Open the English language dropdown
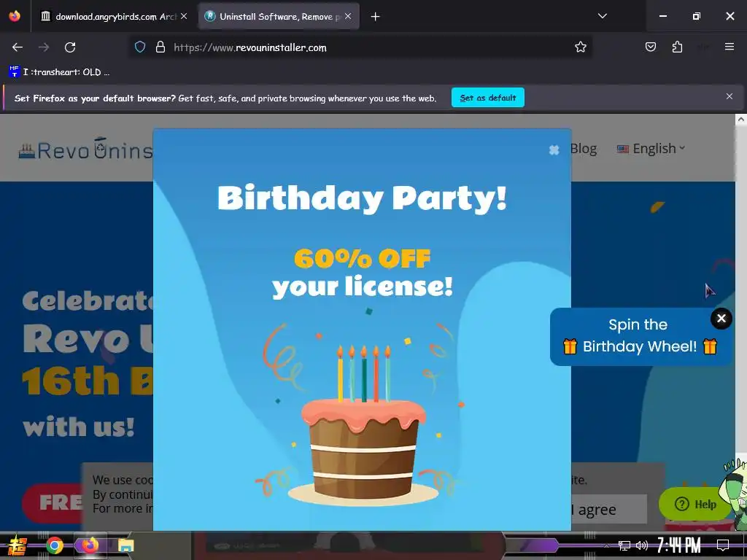This screenshot has height=560, width=747. 651,149
